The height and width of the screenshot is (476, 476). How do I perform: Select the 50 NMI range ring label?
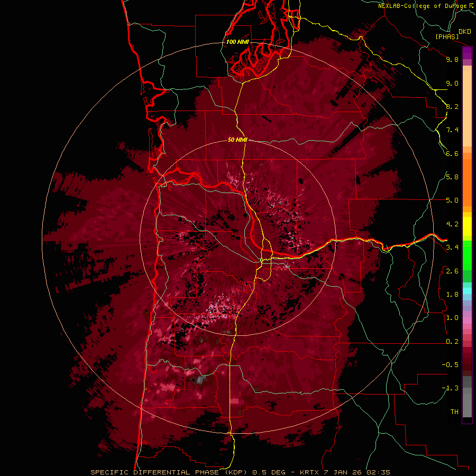[x=237, y=140]
